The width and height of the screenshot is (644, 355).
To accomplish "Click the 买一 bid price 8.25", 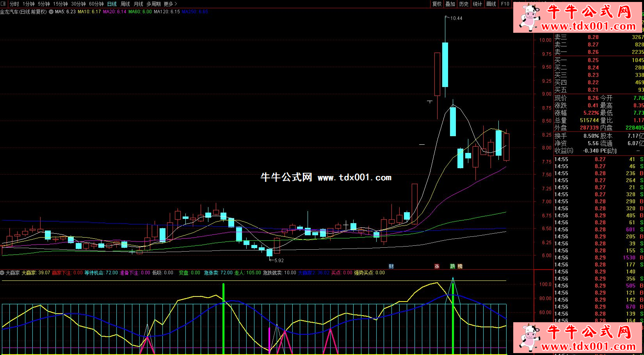I will (593, 60).
